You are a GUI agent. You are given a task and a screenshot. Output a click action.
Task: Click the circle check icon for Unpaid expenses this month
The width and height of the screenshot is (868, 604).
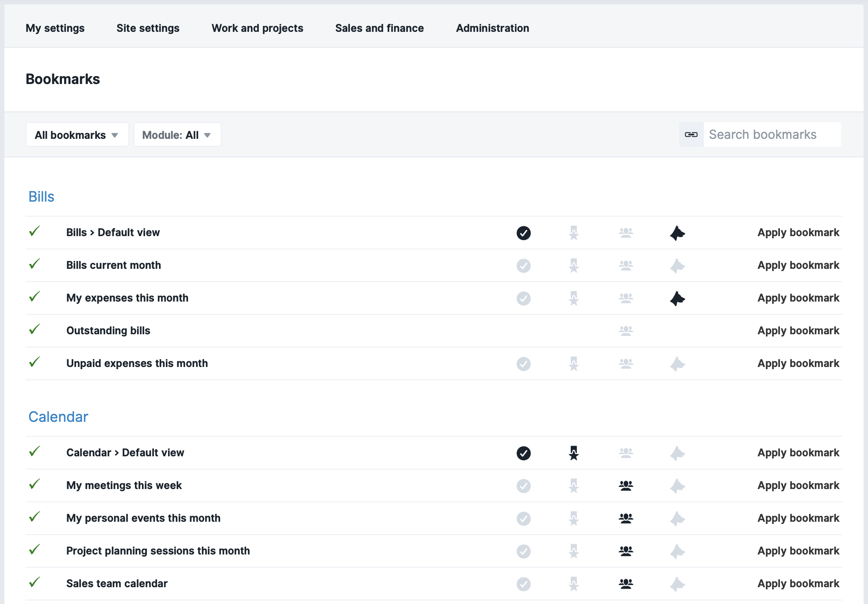(x=523, y=363)
